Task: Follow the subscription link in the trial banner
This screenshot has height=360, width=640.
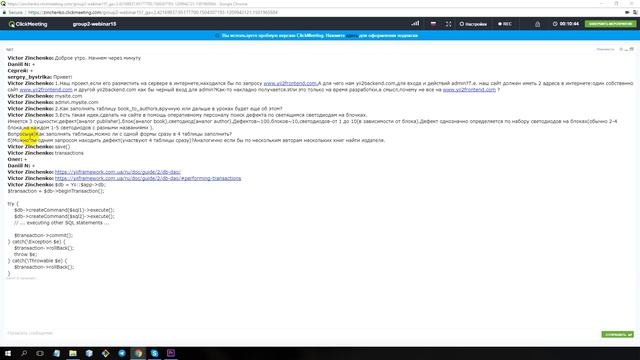Action: point(352,36)
